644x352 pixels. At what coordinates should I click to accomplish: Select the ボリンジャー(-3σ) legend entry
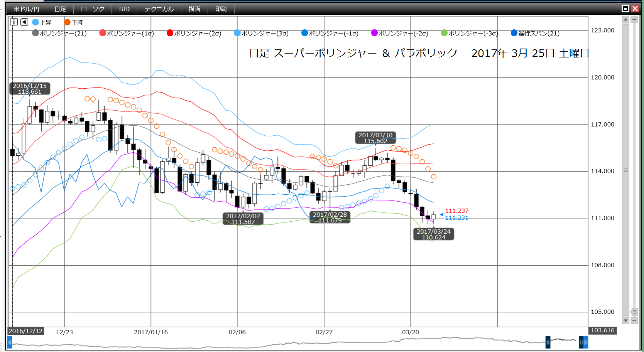[470, 33]
